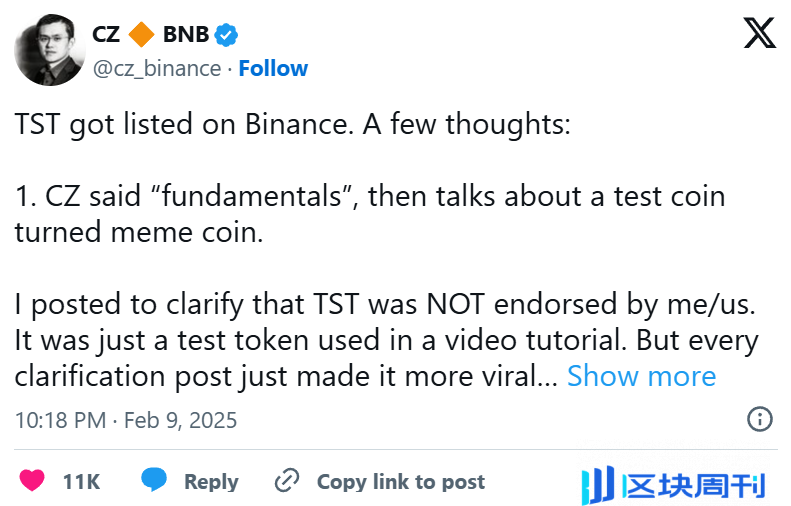Click the orange diamond beside CZ
The image size is (791, 506).
point(142,34)
